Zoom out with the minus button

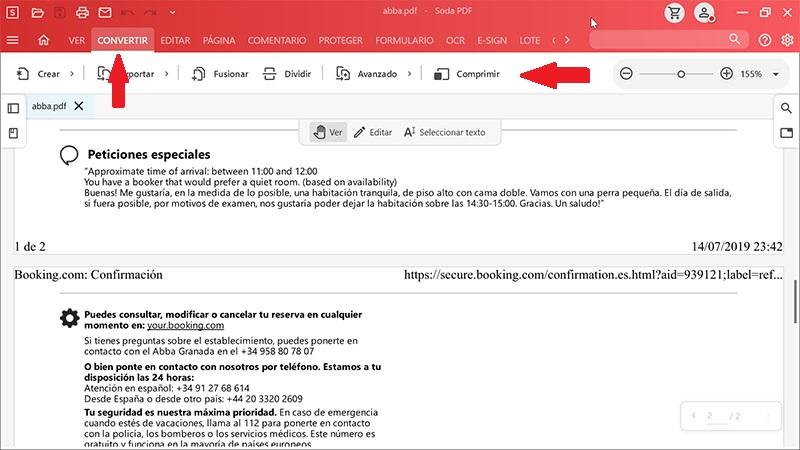click(x=626, y=74)
